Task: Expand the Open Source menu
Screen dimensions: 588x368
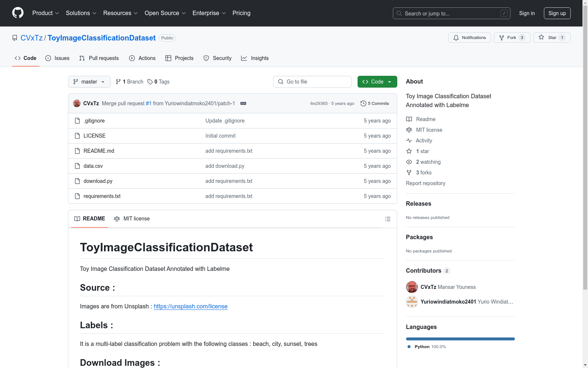Action: coord(165,13)
